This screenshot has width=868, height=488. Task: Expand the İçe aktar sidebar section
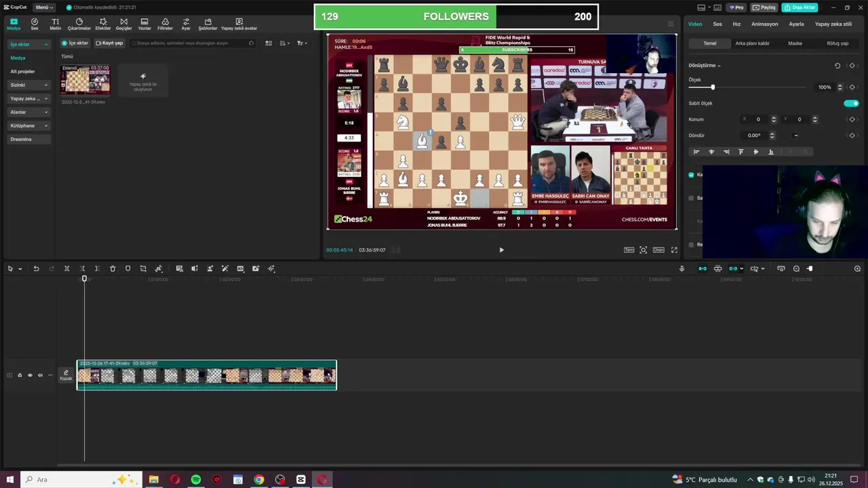point(29,44)
